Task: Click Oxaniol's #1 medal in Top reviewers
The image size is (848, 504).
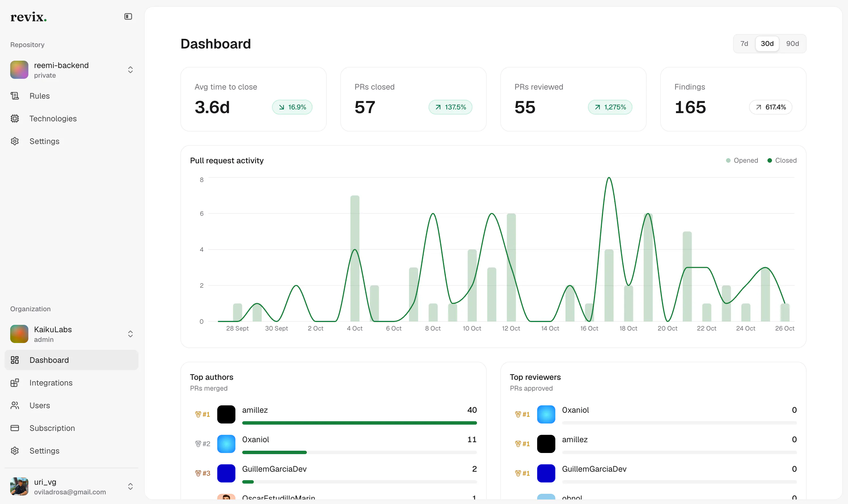Action: pos(522,414)
